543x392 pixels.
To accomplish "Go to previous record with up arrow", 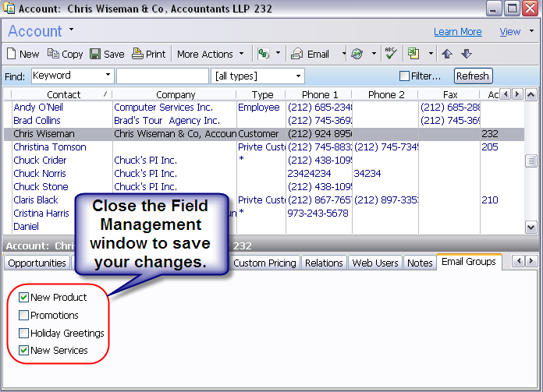I will click(x=447, y=54).
